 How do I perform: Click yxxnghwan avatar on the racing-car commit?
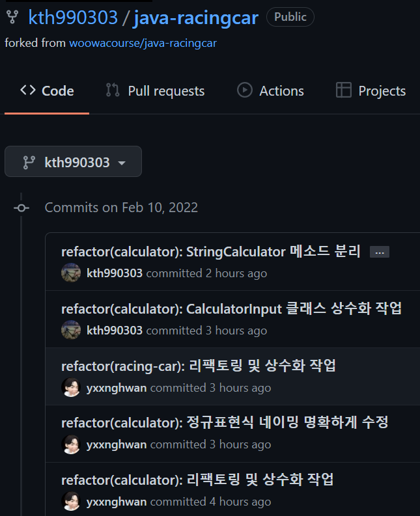click(71, 387)
